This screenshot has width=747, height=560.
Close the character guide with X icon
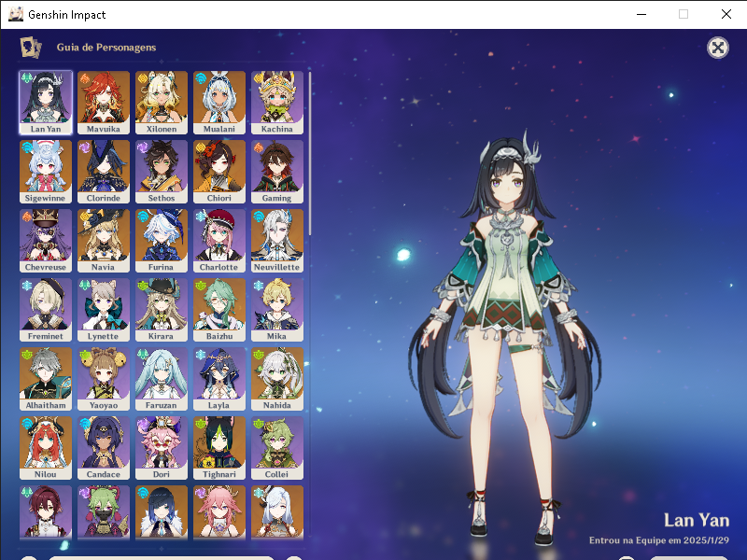pos(717,48)
